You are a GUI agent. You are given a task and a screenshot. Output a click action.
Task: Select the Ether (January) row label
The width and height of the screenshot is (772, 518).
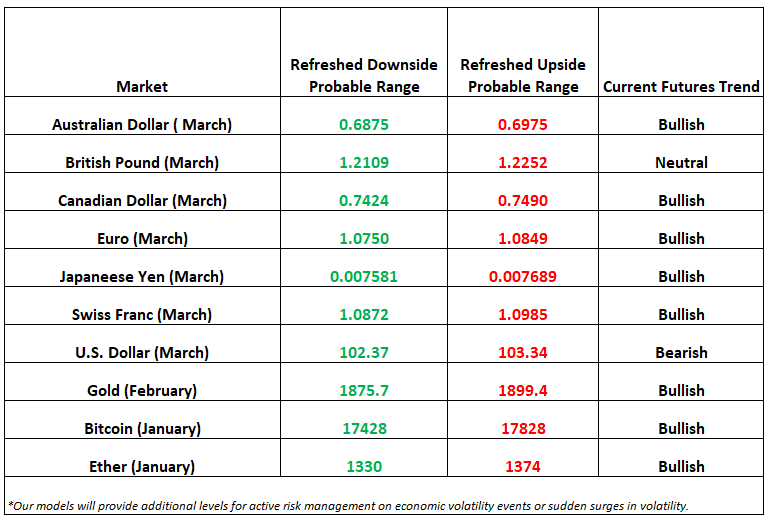[142, 466]
